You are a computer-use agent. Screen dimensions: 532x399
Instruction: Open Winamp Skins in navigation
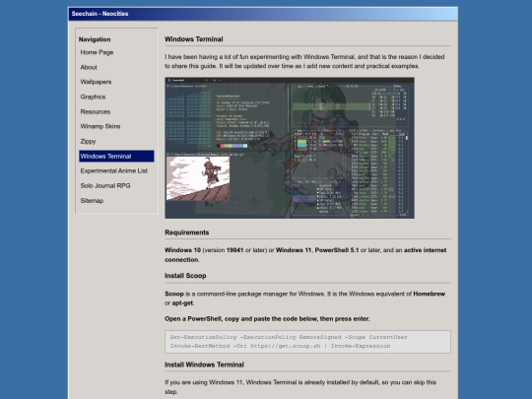pos(100,126)
